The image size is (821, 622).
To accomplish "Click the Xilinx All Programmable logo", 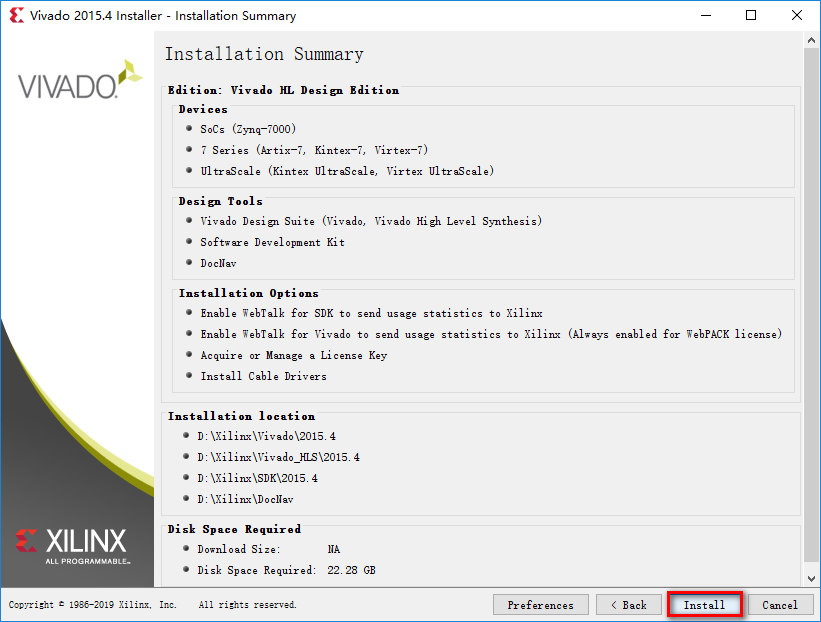I will [72, 547].
